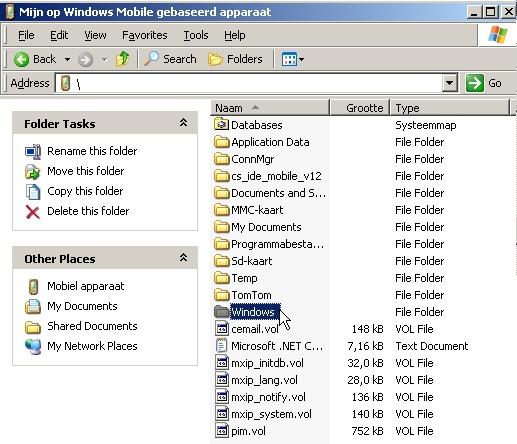The width and height of the screenshot is (517, 444).
Task: Select the TomTom folder icon
Action: point(221,295)
